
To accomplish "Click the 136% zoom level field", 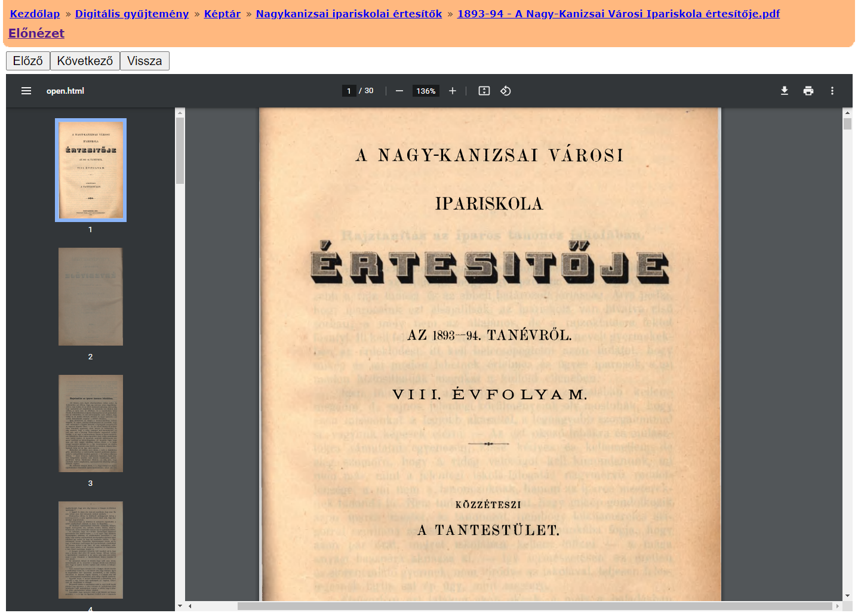I will pos(426,91).
